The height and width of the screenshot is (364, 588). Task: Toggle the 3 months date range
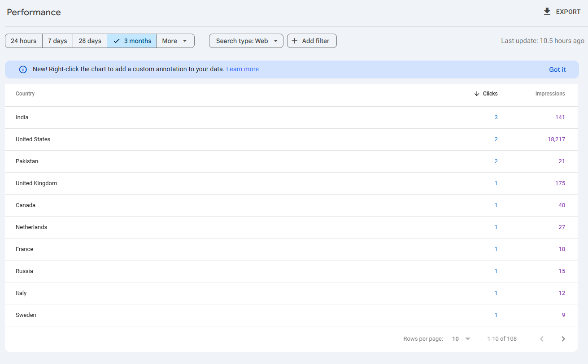pos(132,41)
